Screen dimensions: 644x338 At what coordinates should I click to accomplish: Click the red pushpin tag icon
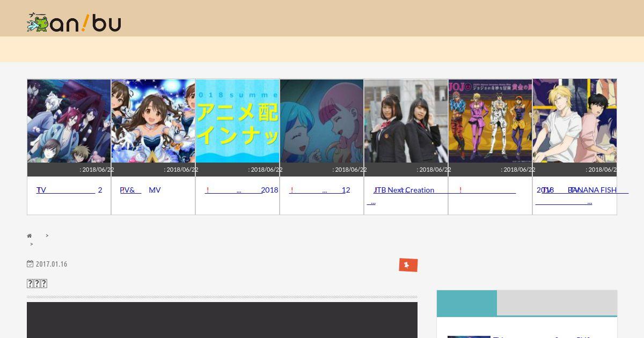(408, 265)
